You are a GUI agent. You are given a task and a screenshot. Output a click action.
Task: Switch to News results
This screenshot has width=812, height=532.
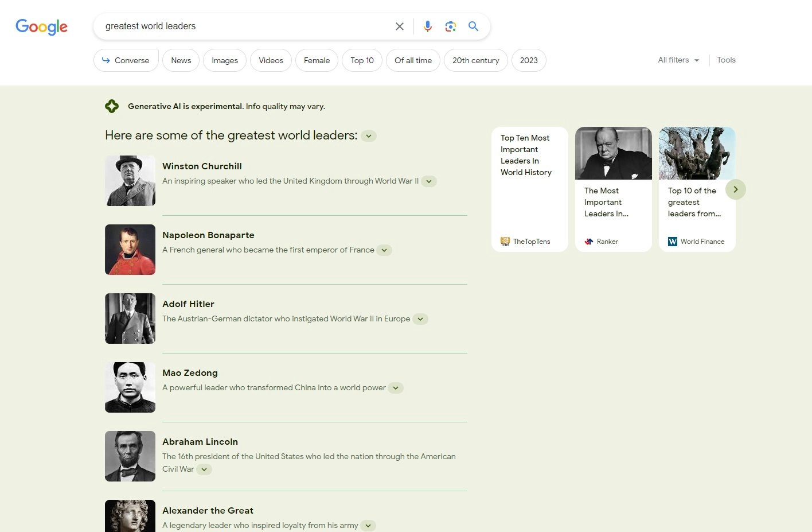click(181, 60)
